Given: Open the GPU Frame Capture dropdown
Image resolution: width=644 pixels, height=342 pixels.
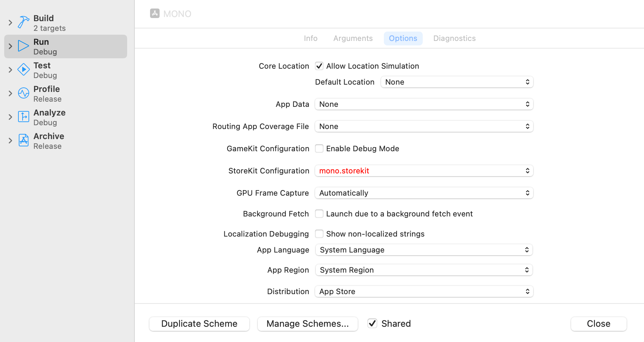Looking at the screenshot, I should pyautogui.click(x=424, y=193).
